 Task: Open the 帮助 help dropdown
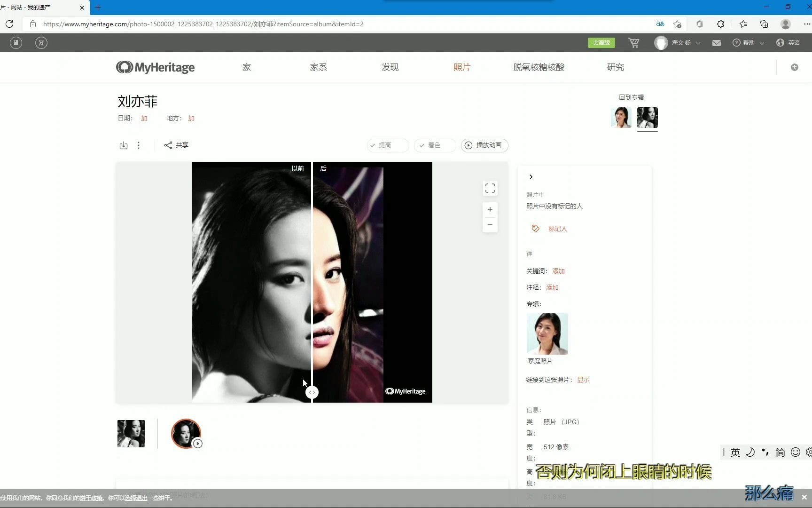pos(748,43)
